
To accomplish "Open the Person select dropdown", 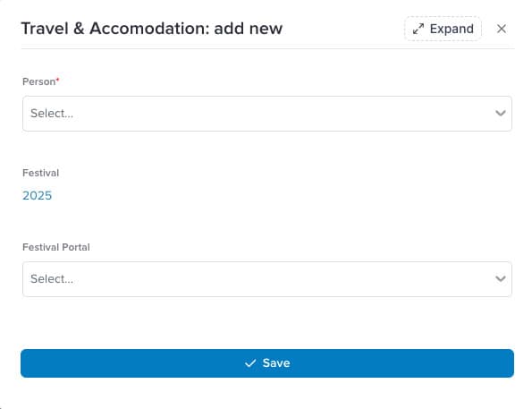I will tap(267, 114).
